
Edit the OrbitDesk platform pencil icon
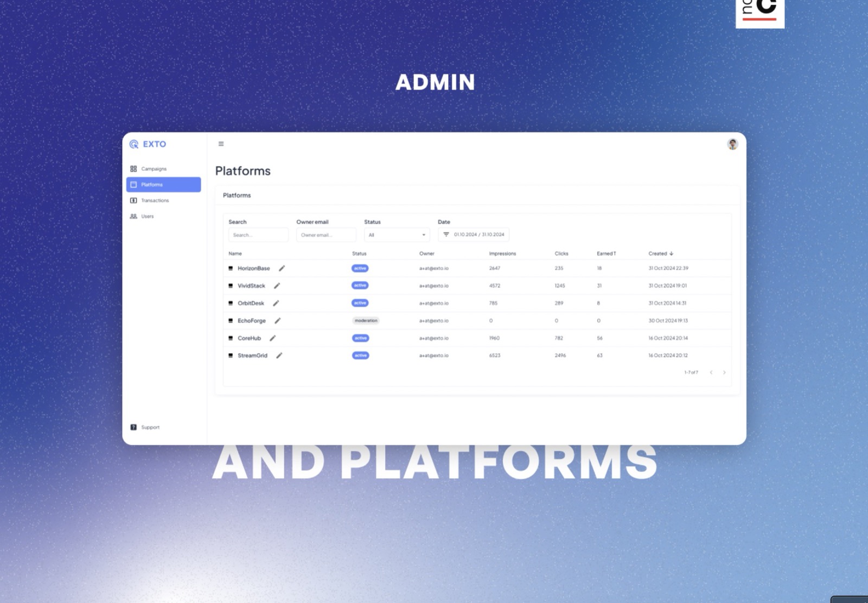point(276,303)
